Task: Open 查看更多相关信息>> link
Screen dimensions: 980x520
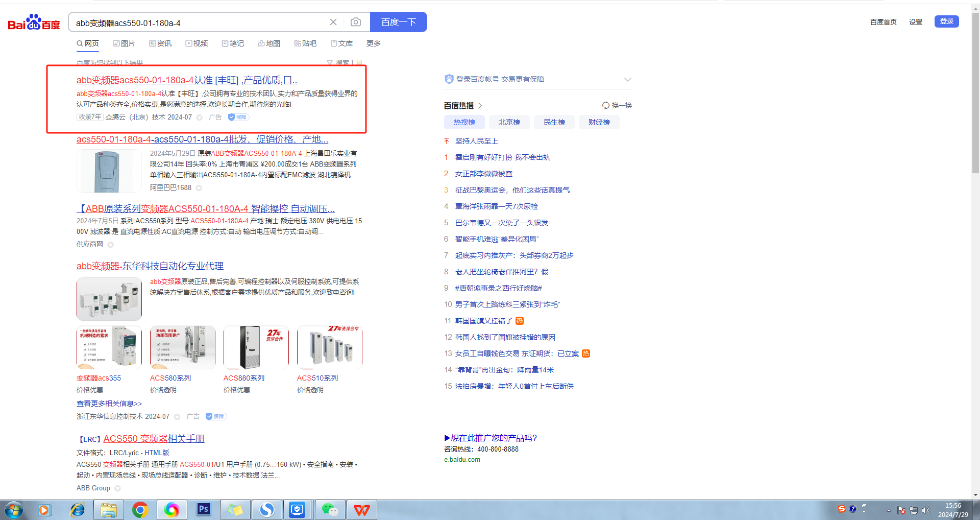Action: [109, 404]
